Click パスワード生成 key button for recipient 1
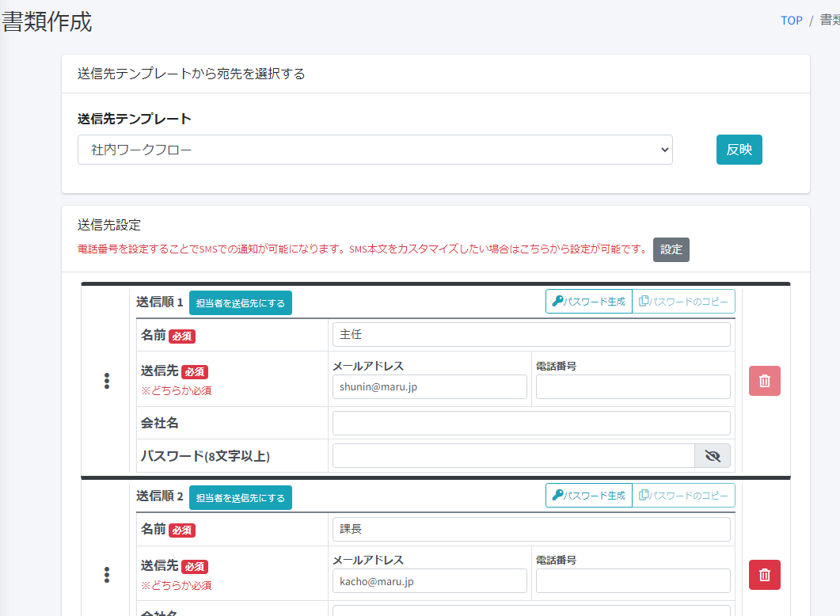This screenshot has height=616, width=840. pyautogui.click(x=589, y=302)
